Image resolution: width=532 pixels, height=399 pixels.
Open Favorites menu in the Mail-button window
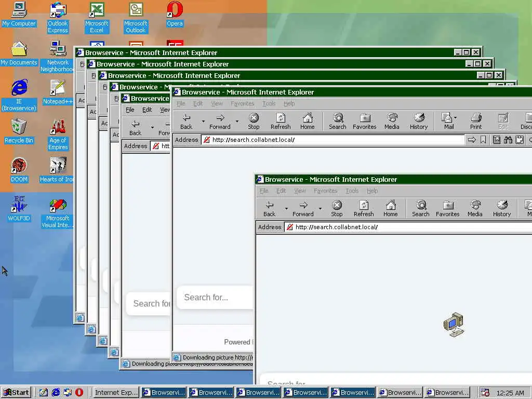pos(242,103)
